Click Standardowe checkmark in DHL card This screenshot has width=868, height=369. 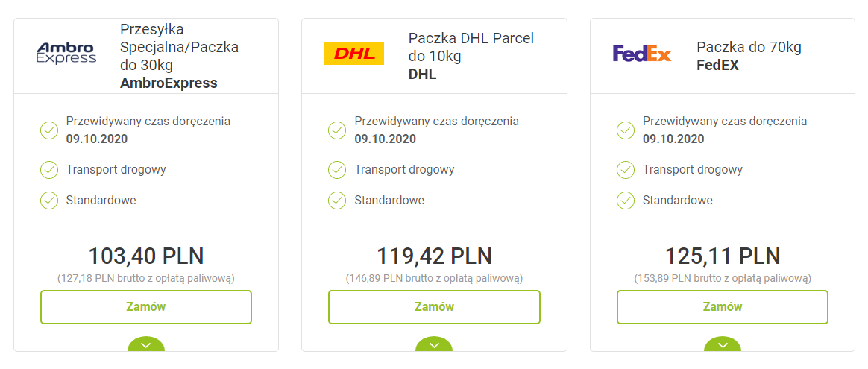click(x=337, y=201)
